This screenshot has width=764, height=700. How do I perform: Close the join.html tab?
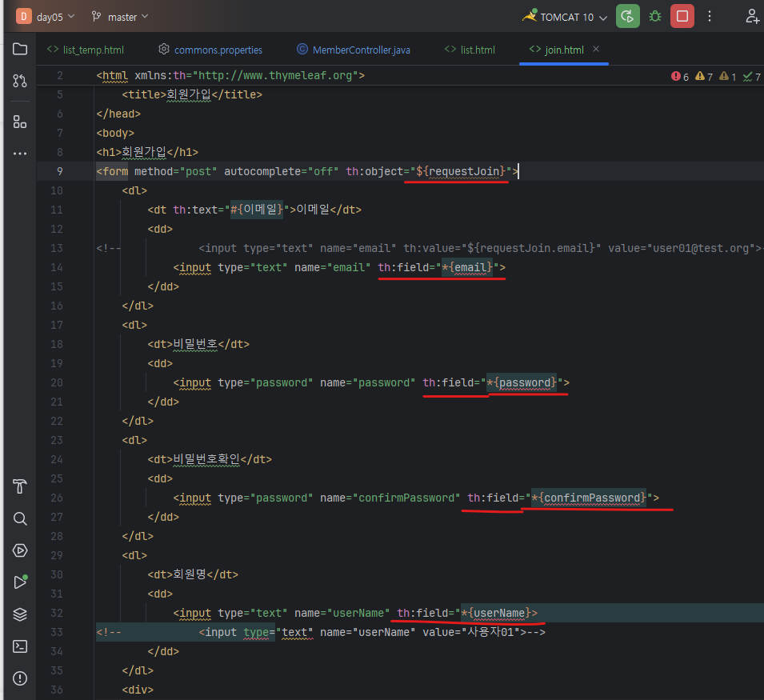coord(596,49)
